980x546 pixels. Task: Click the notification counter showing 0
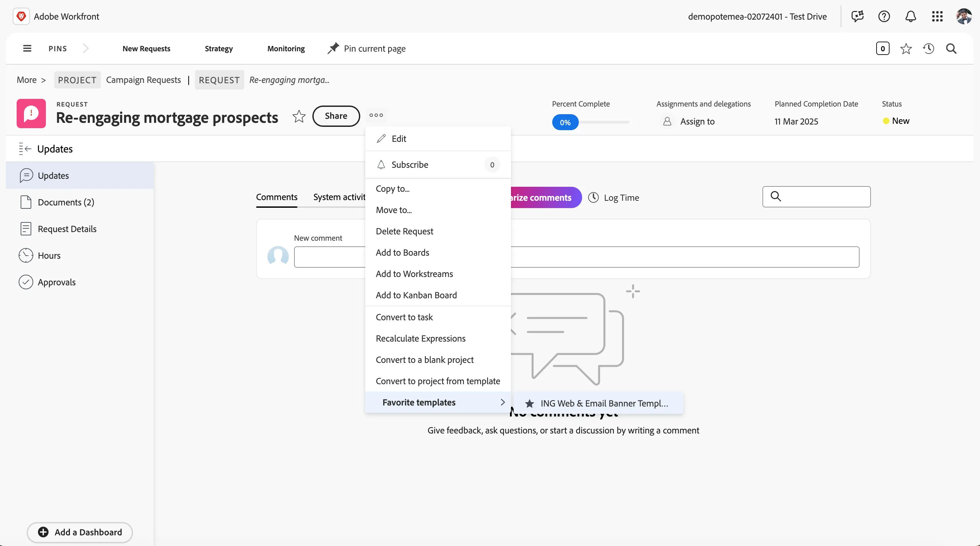883,48
